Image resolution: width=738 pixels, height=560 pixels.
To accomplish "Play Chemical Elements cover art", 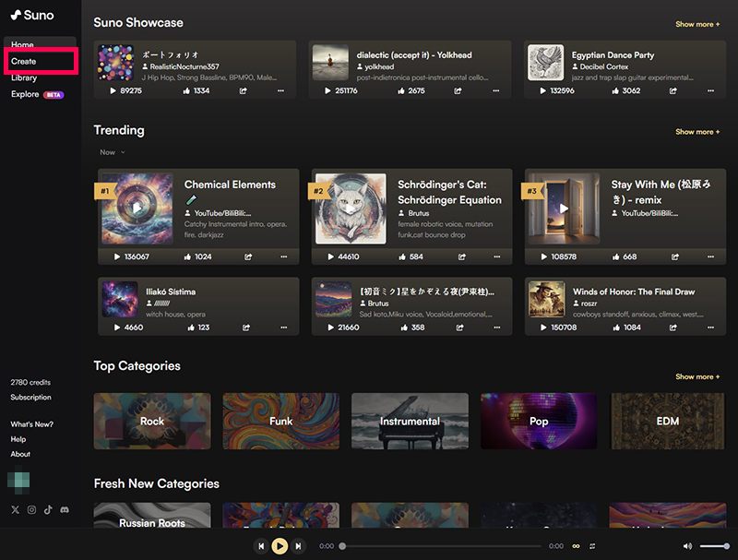I will 137,209.
